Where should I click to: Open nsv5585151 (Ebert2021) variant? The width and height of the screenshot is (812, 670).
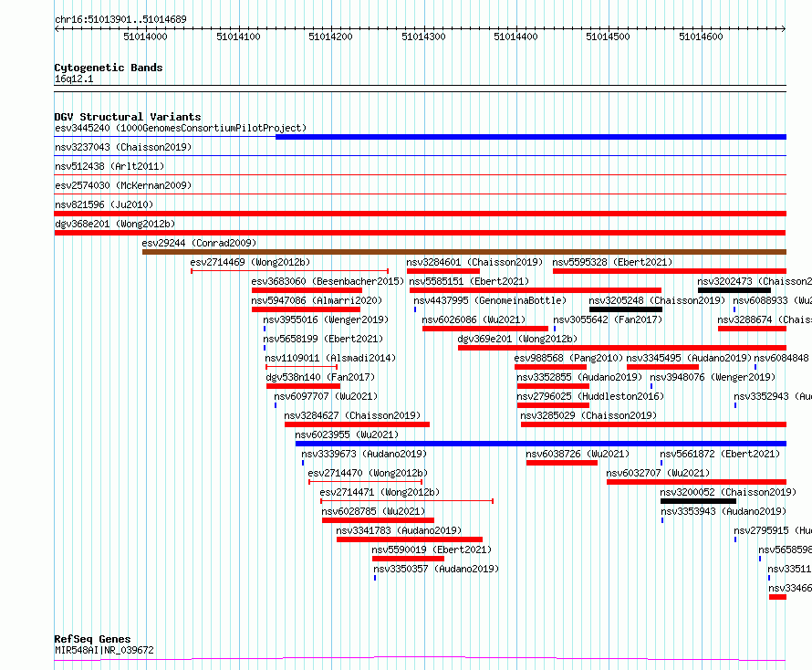(469, 281)
